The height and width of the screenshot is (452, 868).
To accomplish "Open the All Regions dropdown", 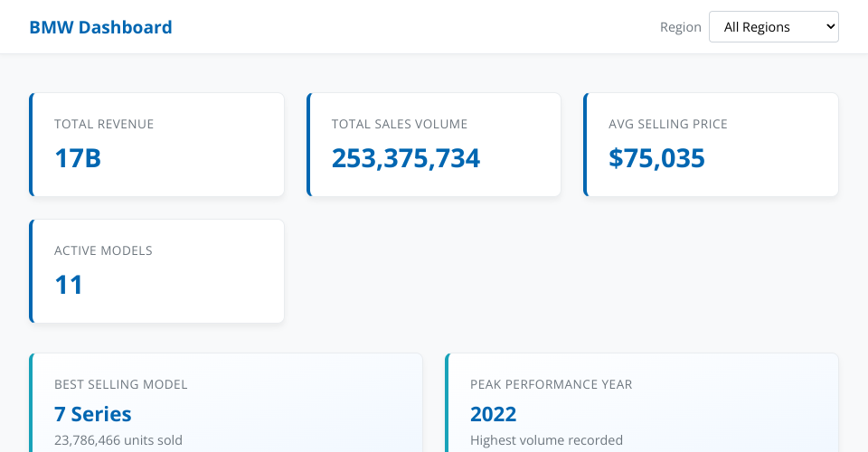I will pyautogui.click(x=773, y=27).
